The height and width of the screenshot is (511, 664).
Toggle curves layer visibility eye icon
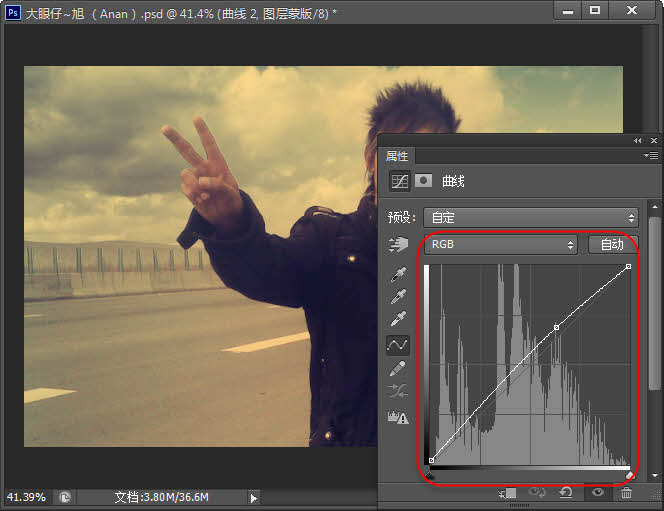tap(597, 492)
